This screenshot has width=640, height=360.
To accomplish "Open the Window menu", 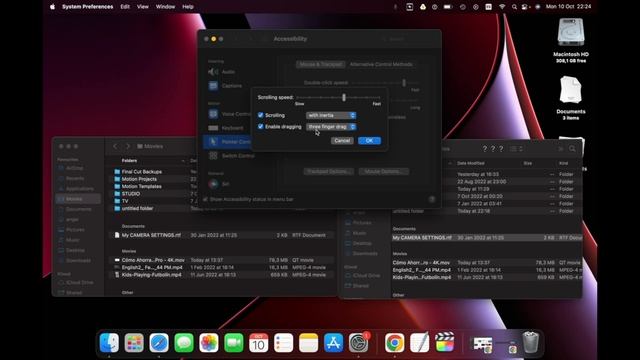I will [165, 7].
